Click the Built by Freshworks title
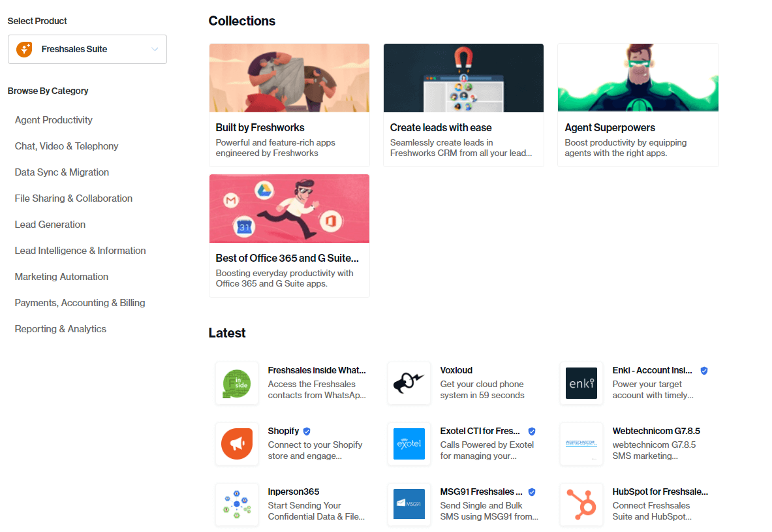 260,127
